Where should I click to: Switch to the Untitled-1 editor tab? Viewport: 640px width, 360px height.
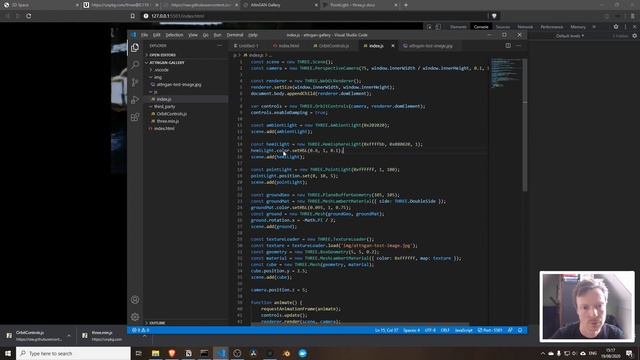point(246,46)
